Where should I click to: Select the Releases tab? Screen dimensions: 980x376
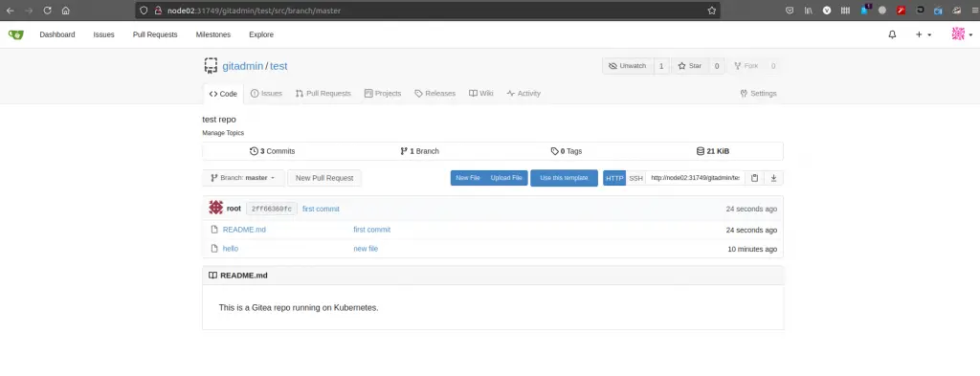[x=435, y=94]
